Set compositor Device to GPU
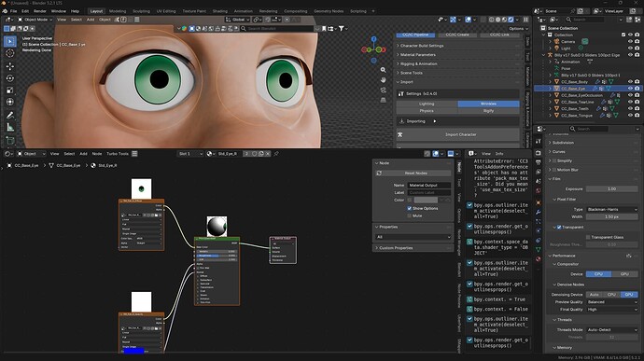This screenshot has width=644, height=361. [x=624, y=274]
